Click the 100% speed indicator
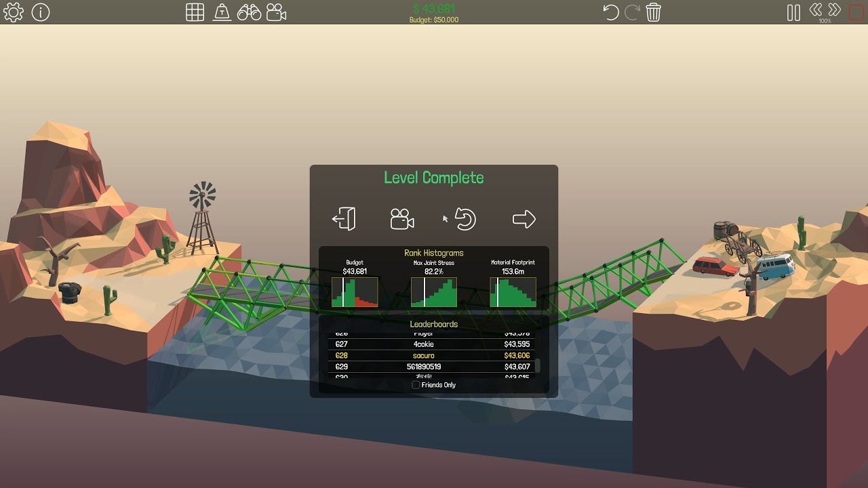The width and height of the screenshot is (868, 488). pyautogui.click(x=825, y=21)
